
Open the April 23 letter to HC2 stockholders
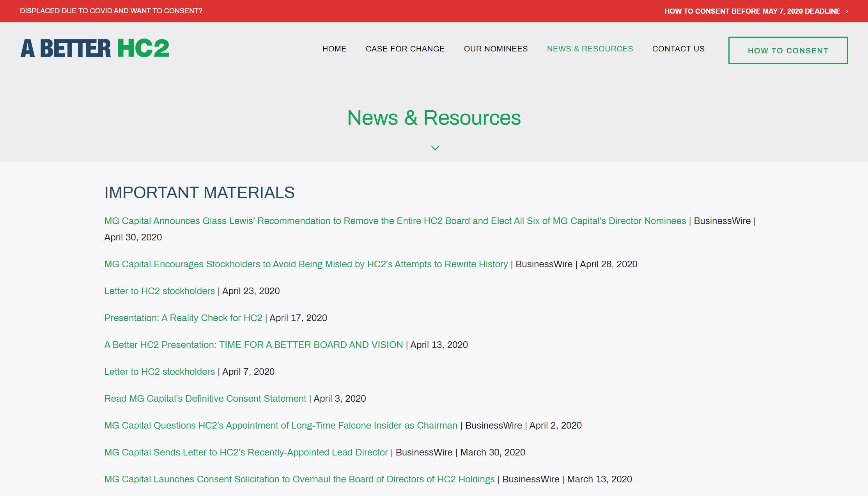click(x=159, y=291)
